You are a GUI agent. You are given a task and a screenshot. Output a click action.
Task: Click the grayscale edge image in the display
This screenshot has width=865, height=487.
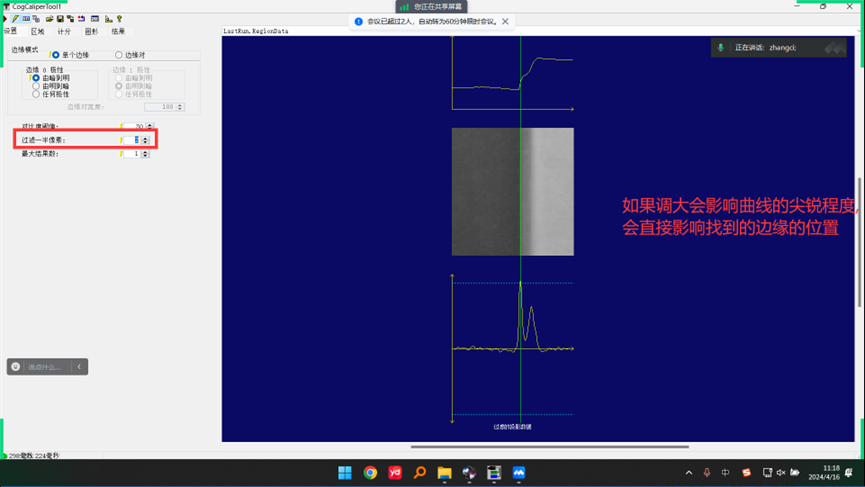(512, 191)
